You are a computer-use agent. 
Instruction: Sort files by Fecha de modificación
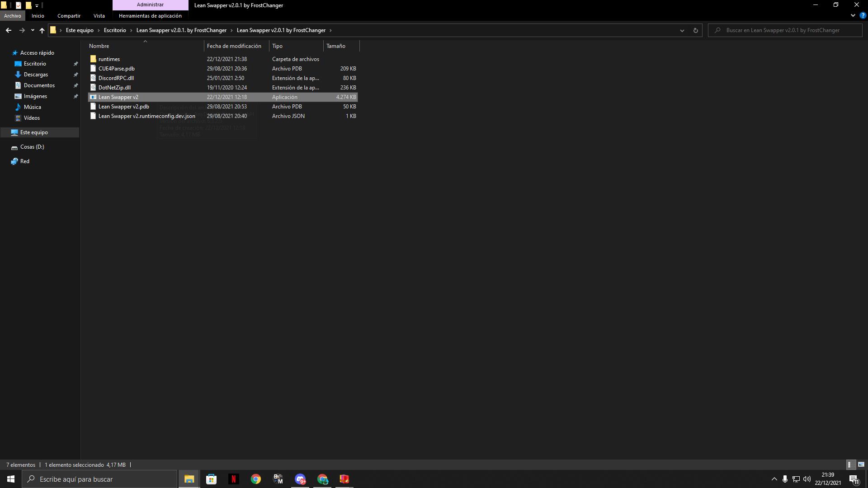234,46
